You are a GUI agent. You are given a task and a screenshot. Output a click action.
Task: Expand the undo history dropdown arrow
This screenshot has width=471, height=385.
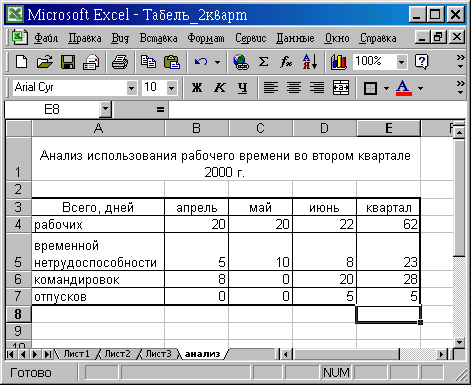point(217,62)
